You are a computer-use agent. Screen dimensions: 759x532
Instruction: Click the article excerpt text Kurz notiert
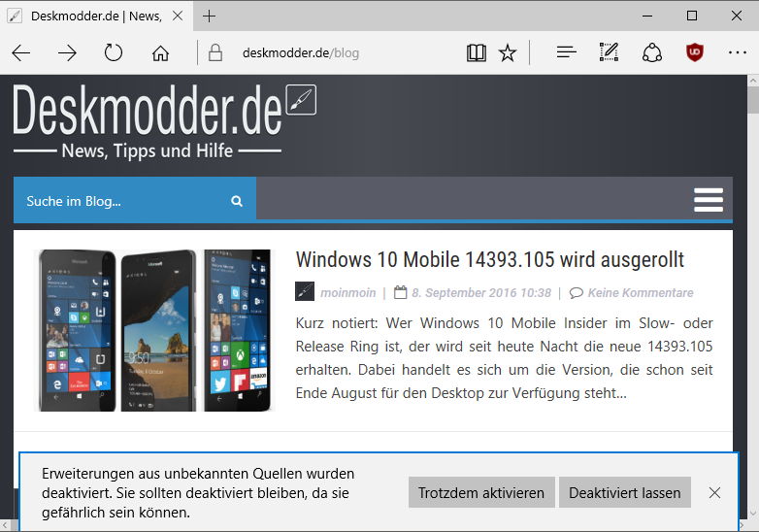[504, 357]
